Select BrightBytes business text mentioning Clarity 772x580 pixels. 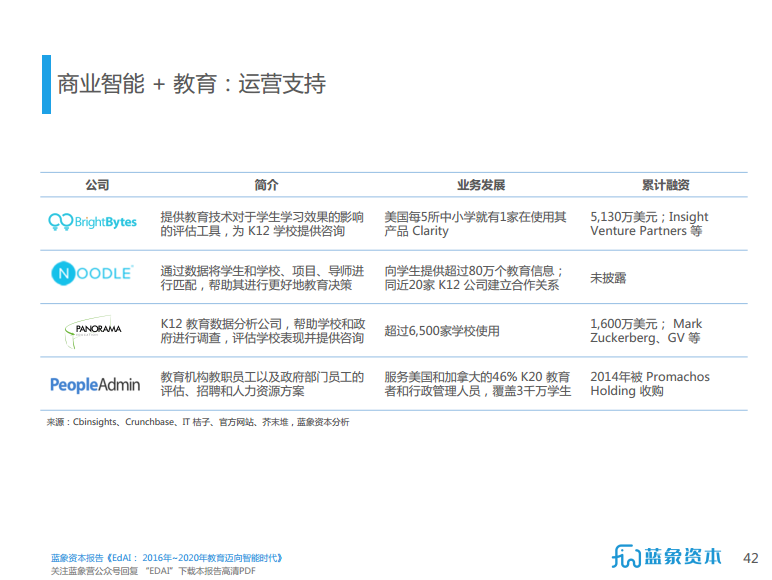pos(475,224)
